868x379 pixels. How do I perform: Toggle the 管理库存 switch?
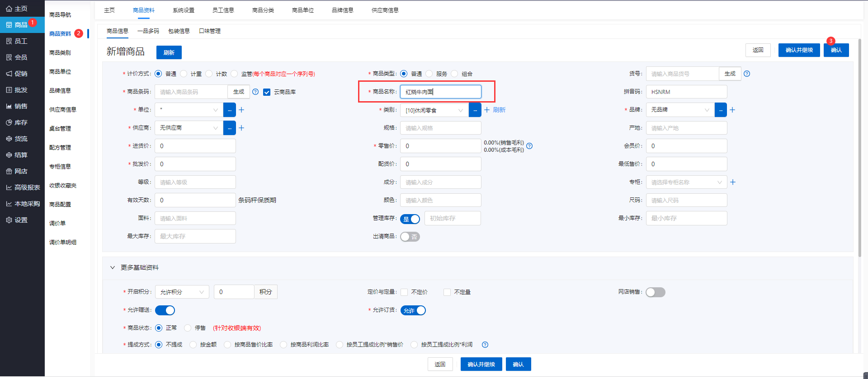(x=410, y=219)
